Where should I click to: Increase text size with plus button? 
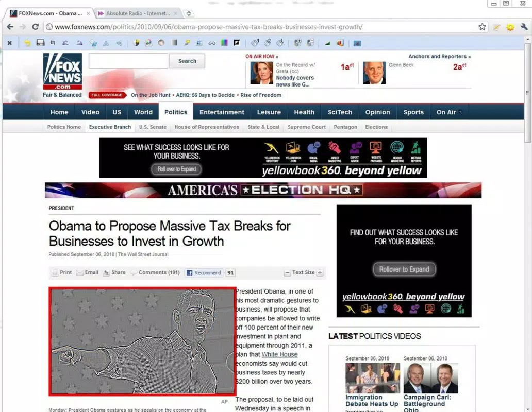tap(320, 273)
